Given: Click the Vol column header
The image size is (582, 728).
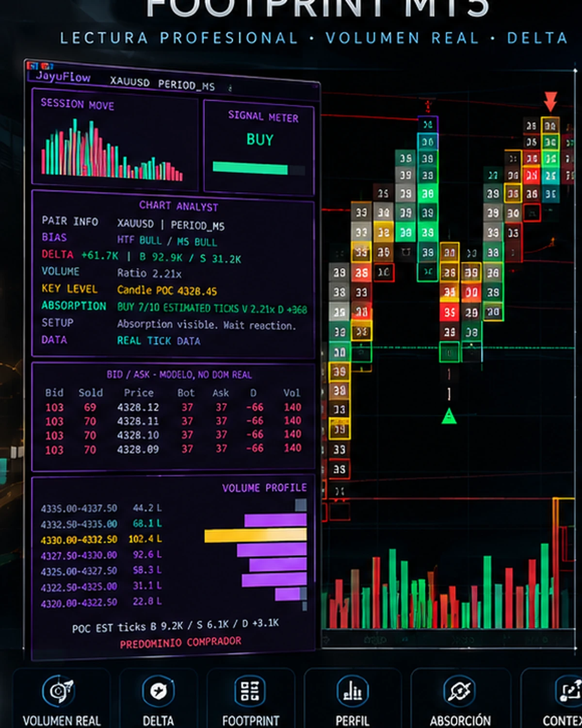Looking at the screenshot, I should pyautogui.click(x=292, y=393).
